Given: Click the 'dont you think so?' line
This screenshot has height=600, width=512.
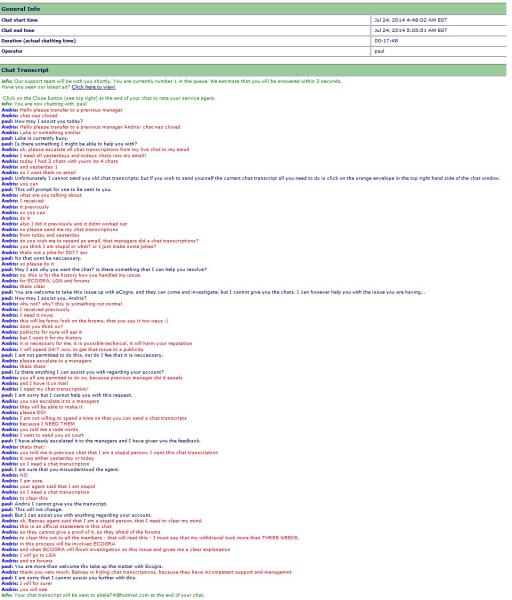Looking at the screenshot, I should point(32,326).
